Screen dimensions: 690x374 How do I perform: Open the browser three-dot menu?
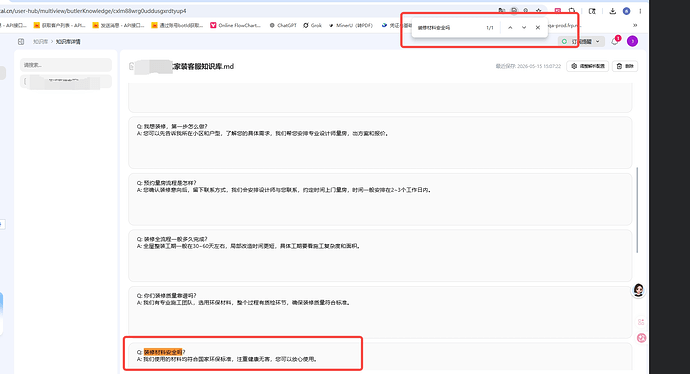pyautogui.click(x=640, y=11)
